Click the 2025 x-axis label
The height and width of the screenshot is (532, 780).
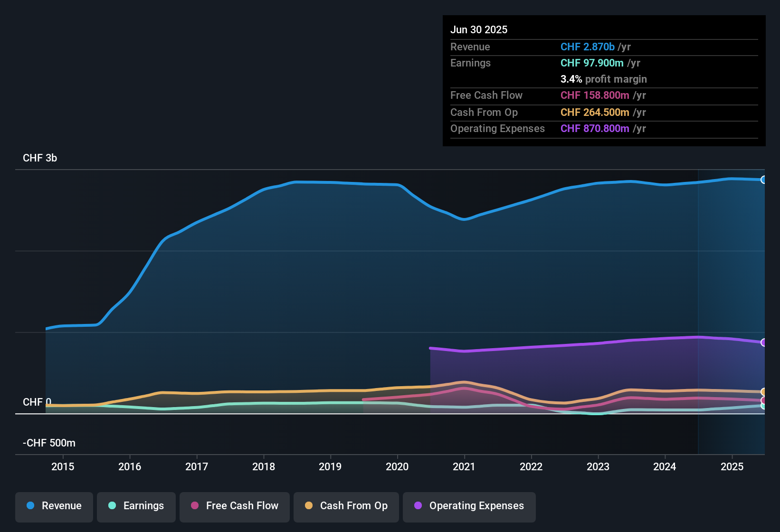coord(732,466)
